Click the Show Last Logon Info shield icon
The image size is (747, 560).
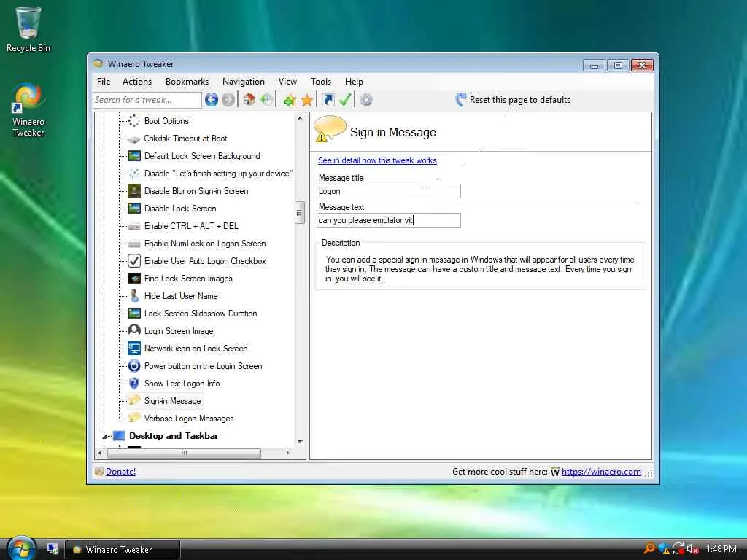pyautogui.click(x=134, y=384)
